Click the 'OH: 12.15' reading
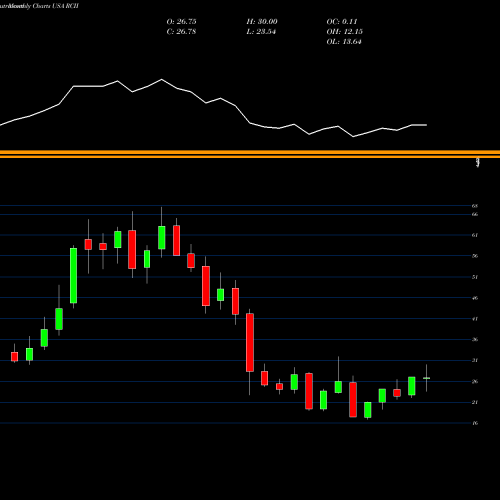The width and height of the screenshot is (500, 500). point(344,32)
